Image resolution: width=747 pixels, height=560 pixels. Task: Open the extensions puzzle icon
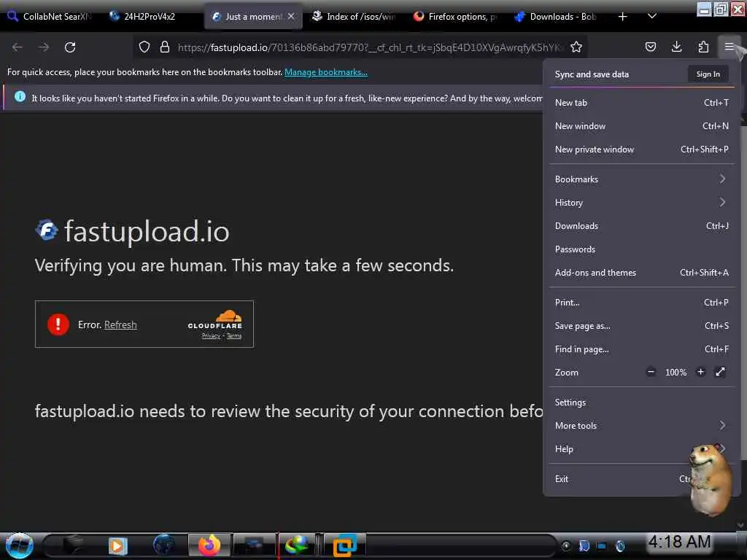pyautogui.click(x=703, y=47)
